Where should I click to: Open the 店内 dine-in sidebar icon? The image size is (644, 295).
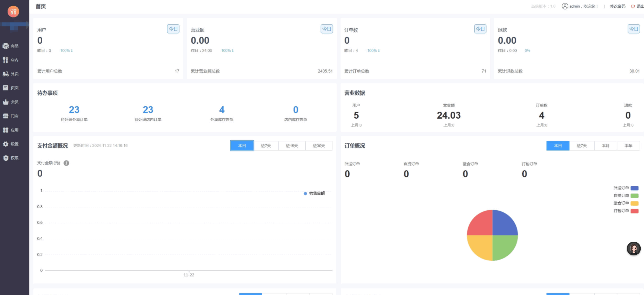point(6,60)
